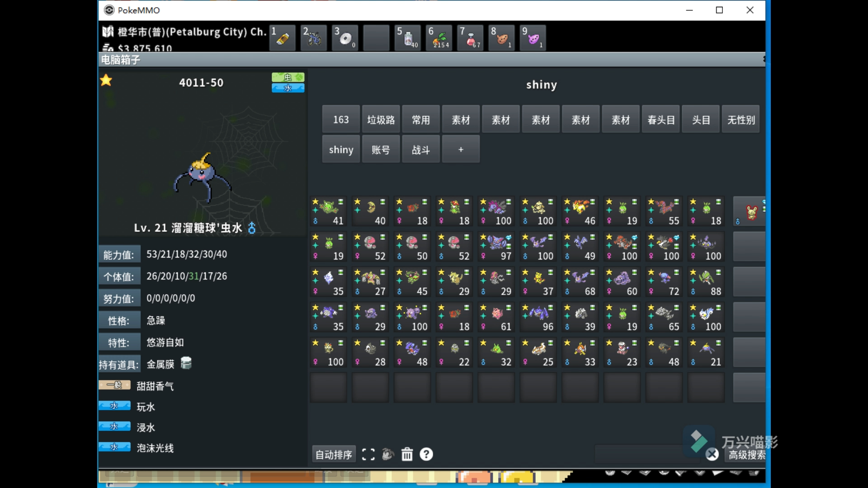Select the level 97 shiny Pokemon slot
Image resolution: width=868 pixels, height=488 pixels.
[496, 247]
